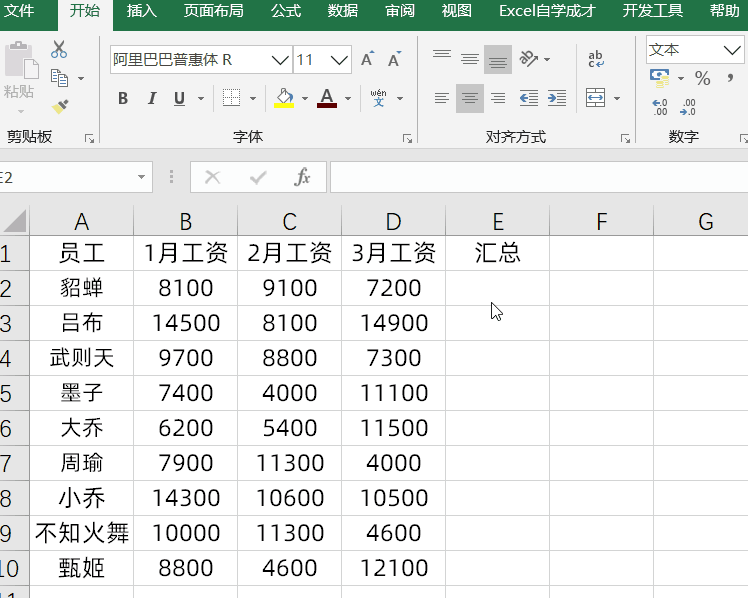Viewport: 748px width, 598px height.
Task: Increase indent
Action: [x=557, y=98]
